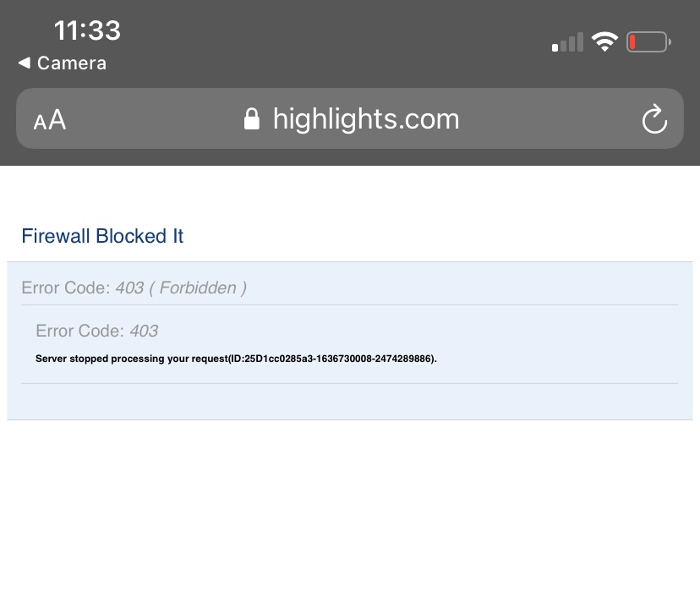
Task: Tap the padlock icon in the address bar
Action: (x=252, y=119)
